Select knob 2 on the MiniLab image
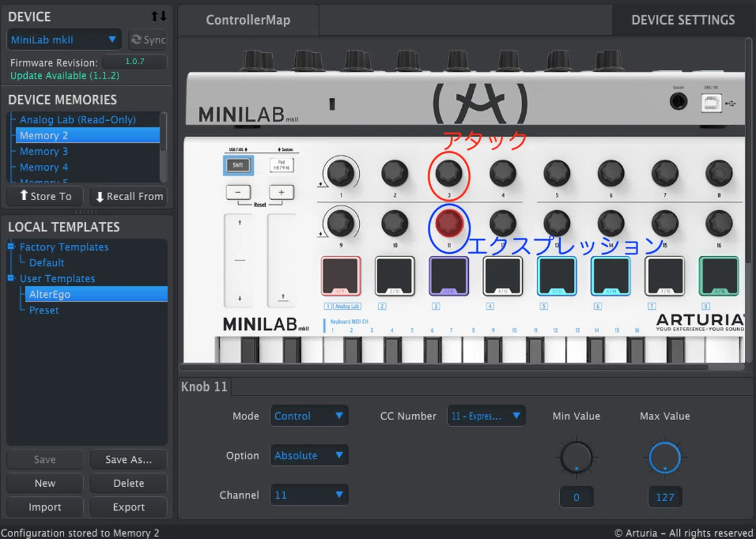Screen dimensions: 756x539 pyautogui.click(x=394, y=172)
